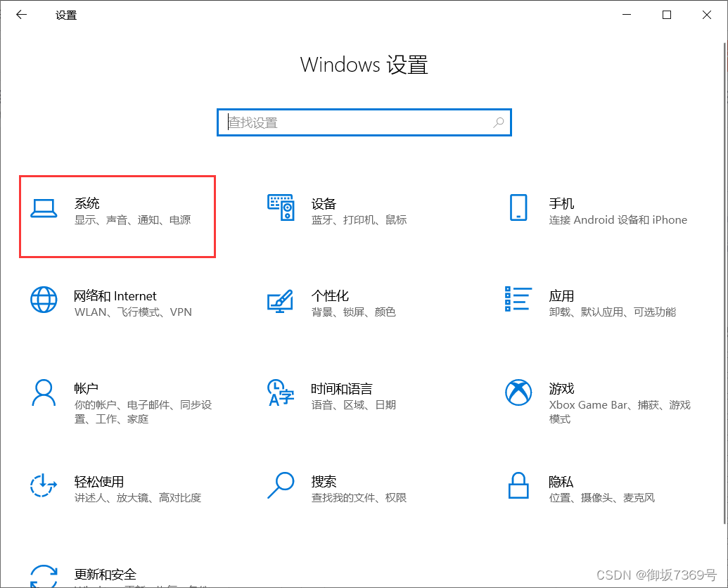This screenshot has width=728, height=588.
Task: Click description 讲述人、放大镜、高对比度
Action: (138, 498)
